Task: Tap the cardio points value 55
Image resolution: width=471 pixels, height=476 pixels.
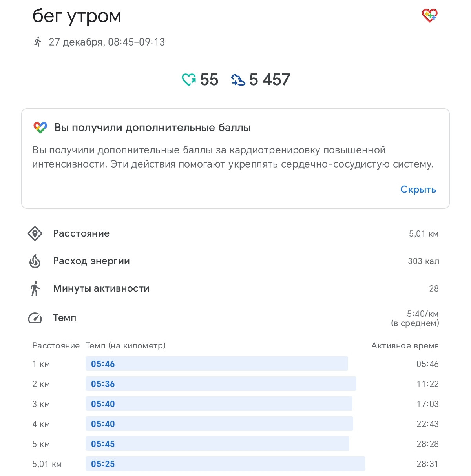Action: coord(209,80)
